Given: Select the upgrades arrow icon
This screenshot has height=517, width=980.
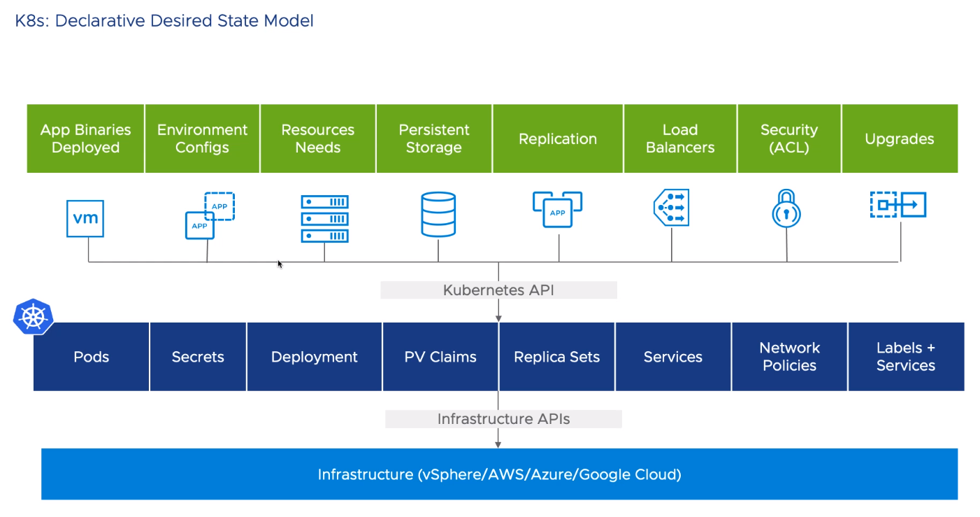Looking at the screenshot, I should pyautogui.click(x=898, y=205).
